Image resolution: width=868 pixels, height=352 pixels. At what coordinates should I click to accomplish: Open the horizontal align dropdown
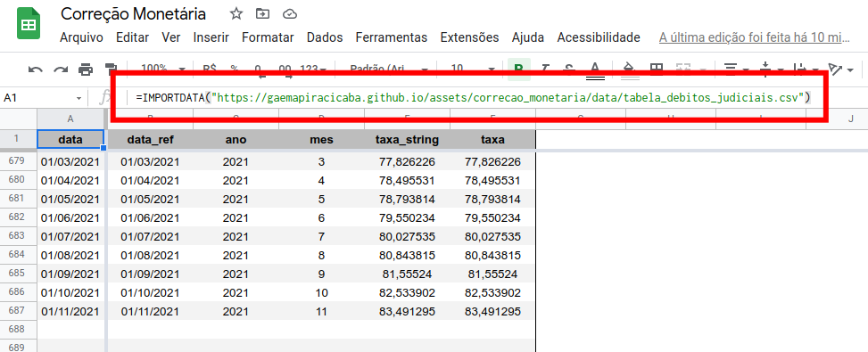[x=736, y=69]
